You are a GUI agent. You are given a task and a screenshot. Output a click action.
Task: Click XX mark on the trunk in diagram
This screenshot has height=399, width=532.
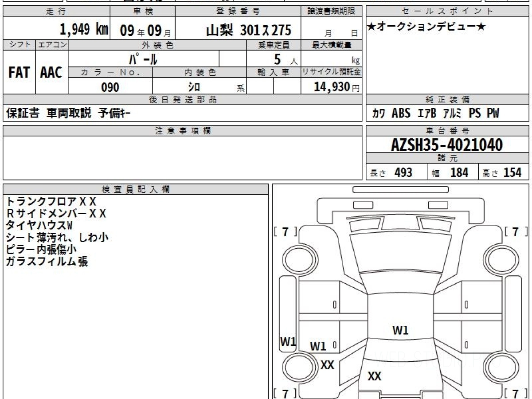(x=375, y=377)
